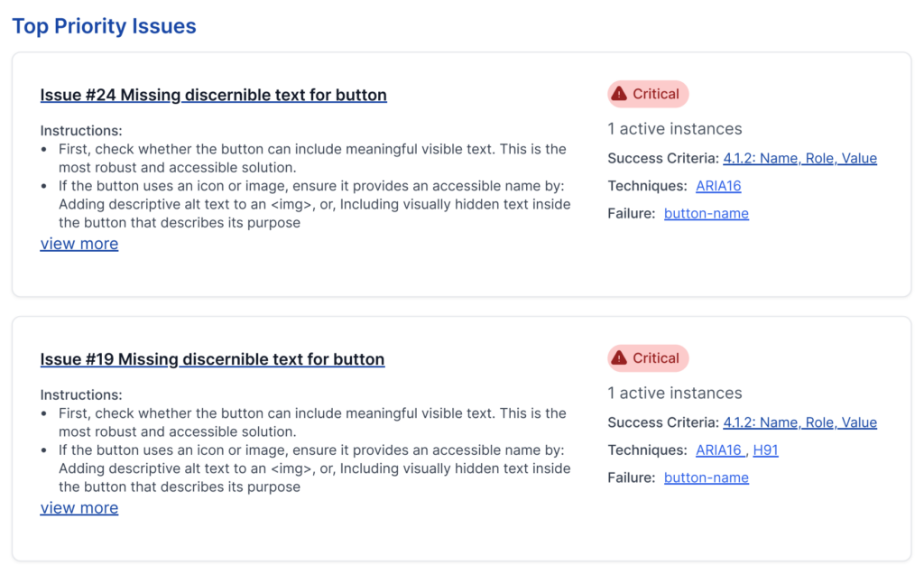Click the button-name failure link in Issue #24
The height and width of the screenshot is (575, 924).
(x=706, y=214)
